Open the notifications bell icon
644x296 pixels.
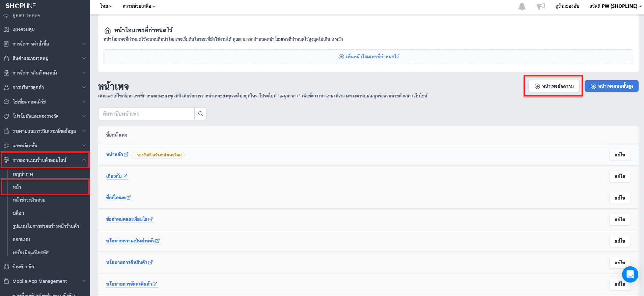click(522, 6)
